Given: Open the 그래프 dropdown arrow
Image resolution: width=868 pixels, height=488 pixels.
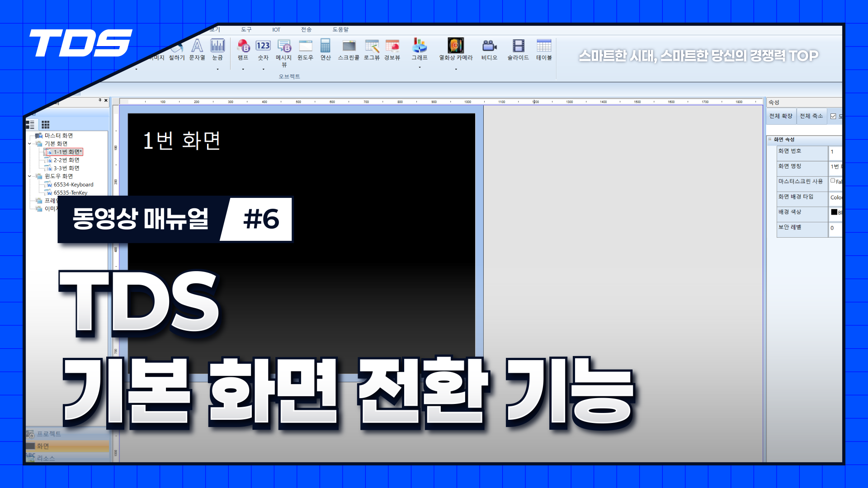Looking at the screenshot, I should pos(420,67).
